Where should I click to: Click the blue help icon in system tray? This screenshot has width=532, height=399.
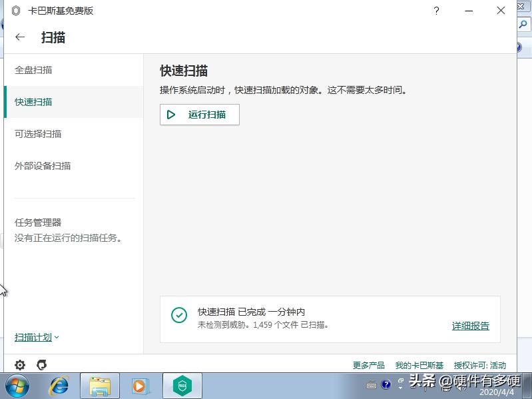(x=386, y=384)
